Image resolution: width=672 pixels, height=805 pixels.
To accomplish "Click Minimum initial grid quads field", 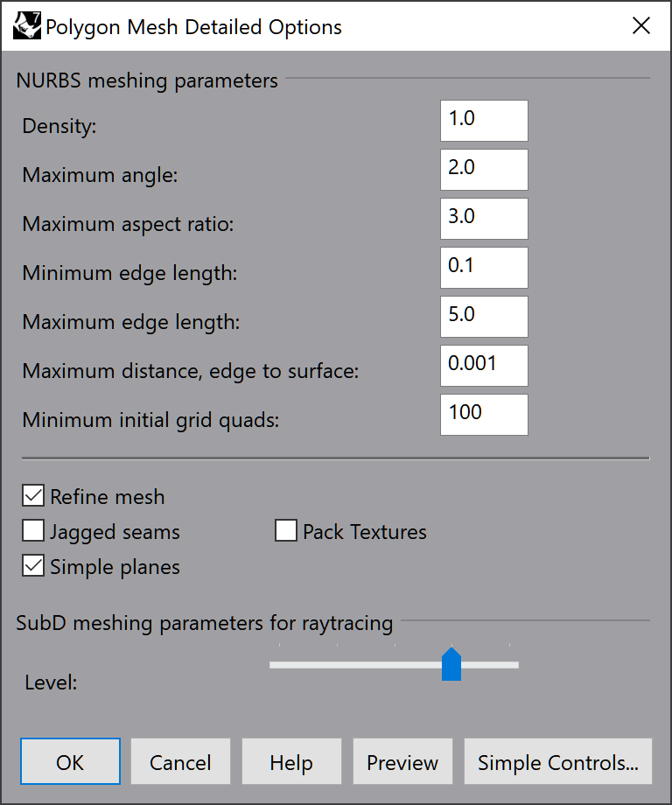I will point(484,415).
